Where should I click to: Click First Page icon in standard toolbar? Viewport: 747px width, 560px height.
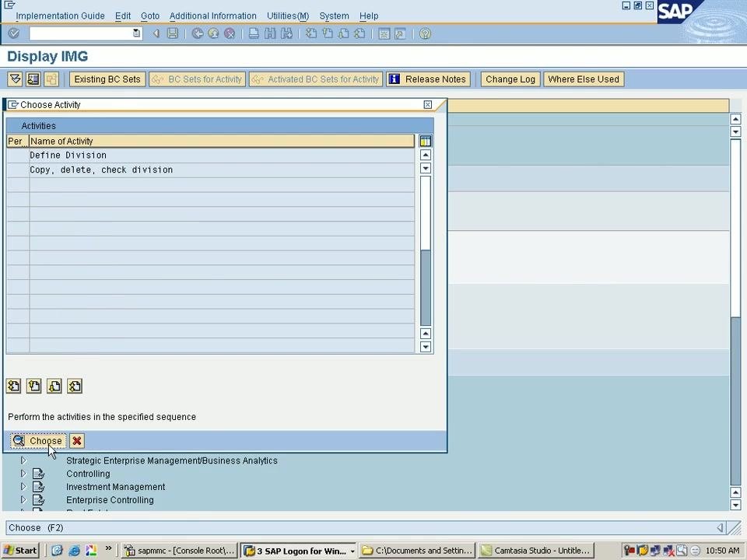pos(311,33)
